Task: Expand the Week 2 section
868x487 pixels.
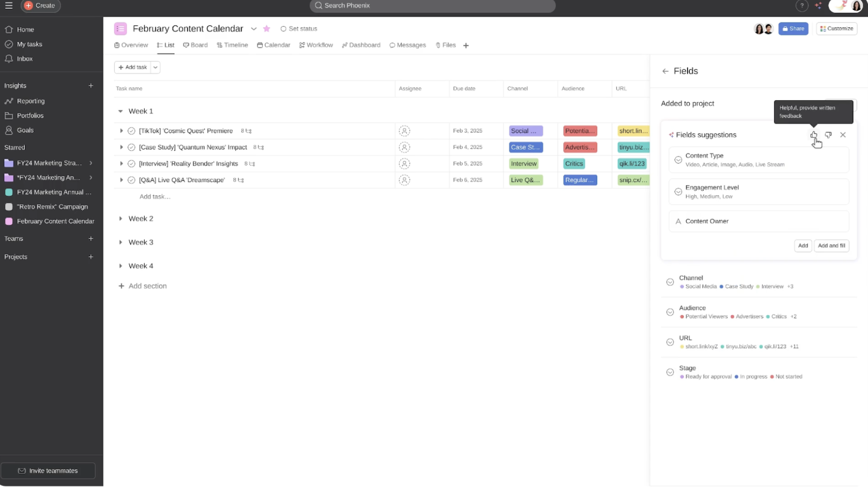Action: (x=121, y=218)
